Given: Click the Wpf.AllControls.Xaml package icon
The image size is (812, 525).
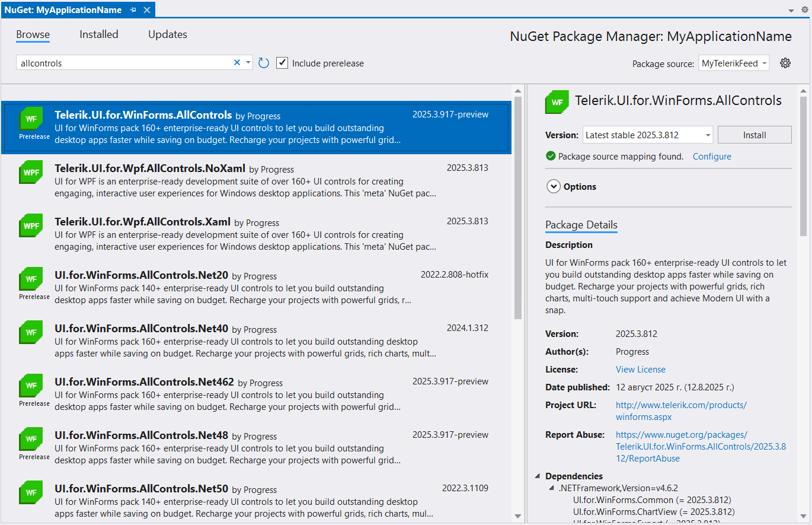Looking at the screenshot, I should [x=31, y=225].
